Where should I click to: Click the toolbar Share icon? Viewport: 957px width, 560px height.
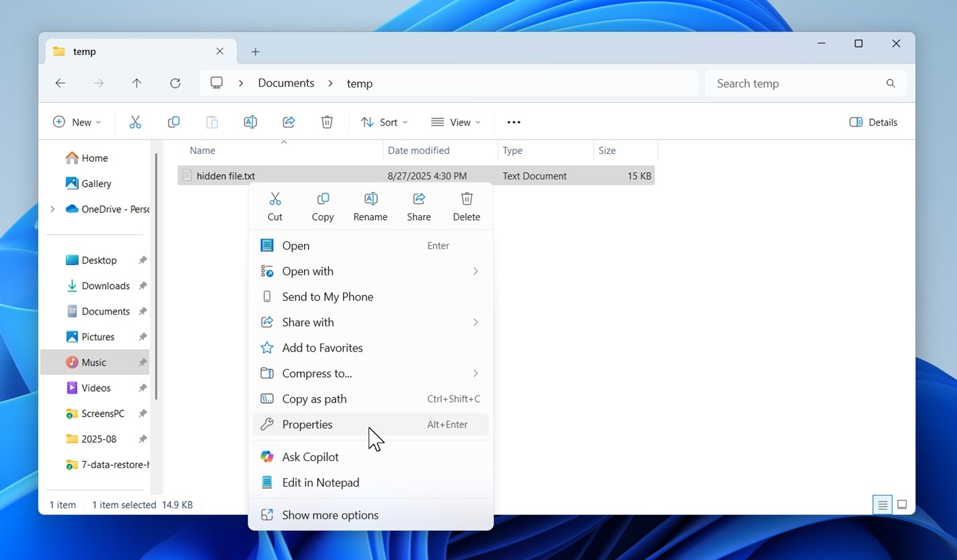(289, 122)
